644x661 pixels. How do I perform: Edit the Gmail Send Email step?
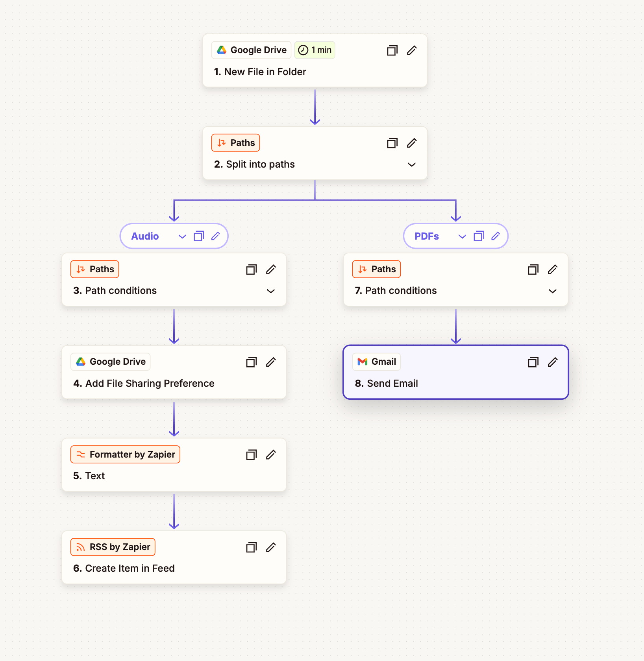[553, 362]
